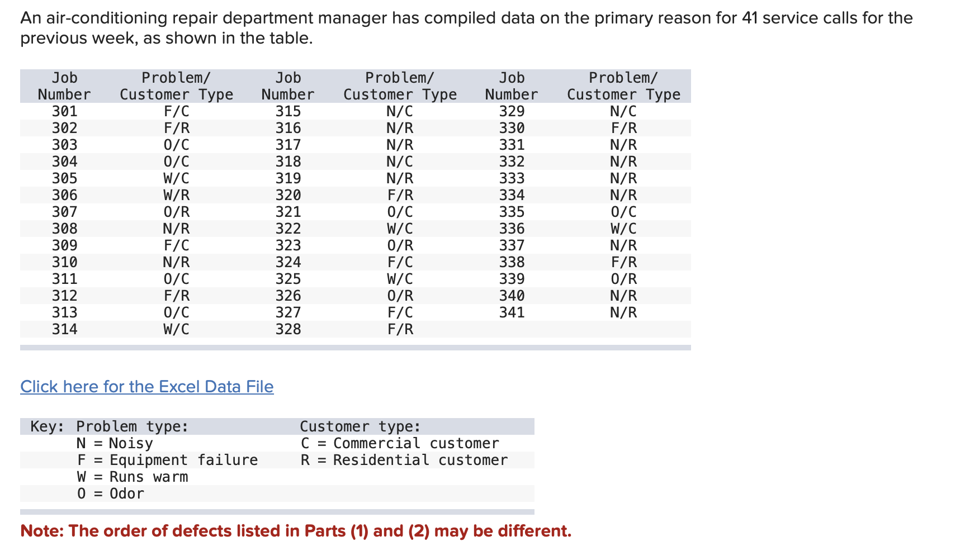Click job number 315 cell
Viewport: 965px width, 560px height.
click(288, 111)
